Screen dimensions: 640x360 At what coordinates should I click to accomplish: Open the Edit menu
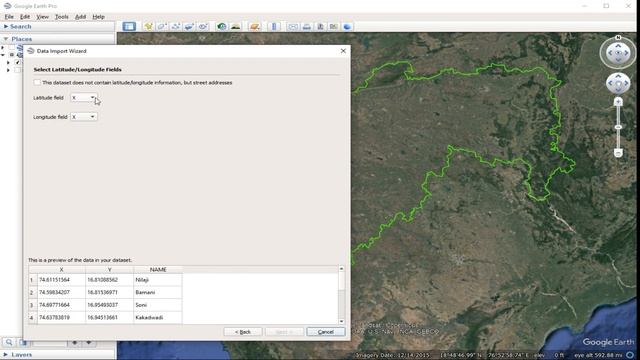[x=25, y=17]
